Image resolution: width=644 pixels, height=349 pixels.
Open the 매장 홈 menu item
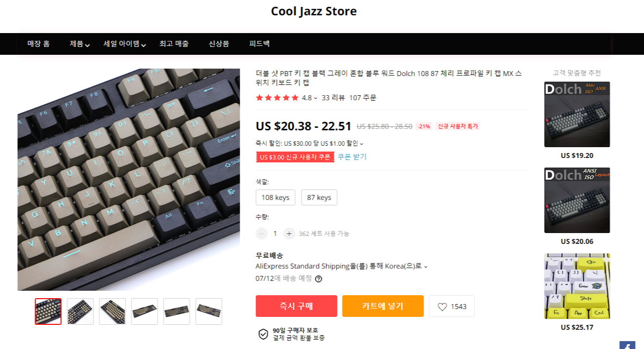point(39,43)
